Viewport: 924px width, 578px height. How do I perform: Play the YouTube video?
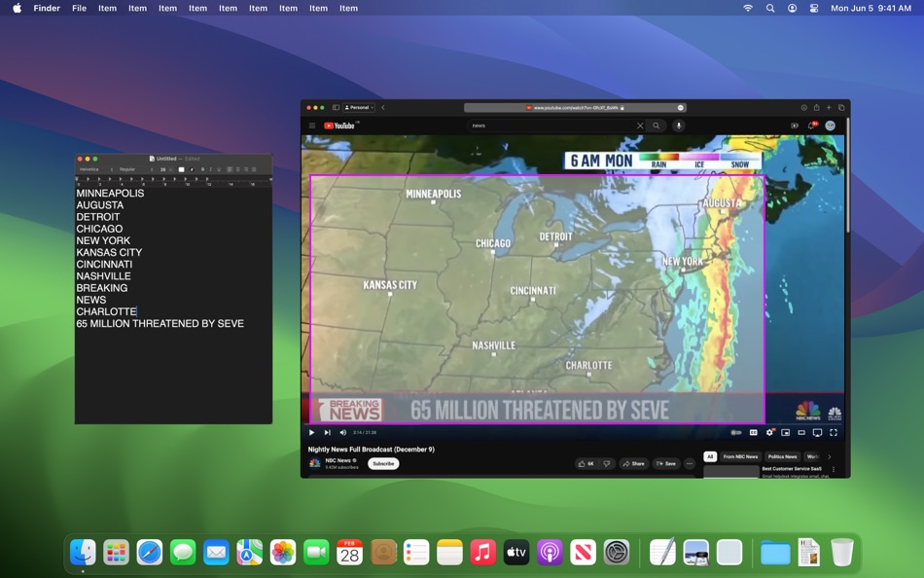point(312,432)
